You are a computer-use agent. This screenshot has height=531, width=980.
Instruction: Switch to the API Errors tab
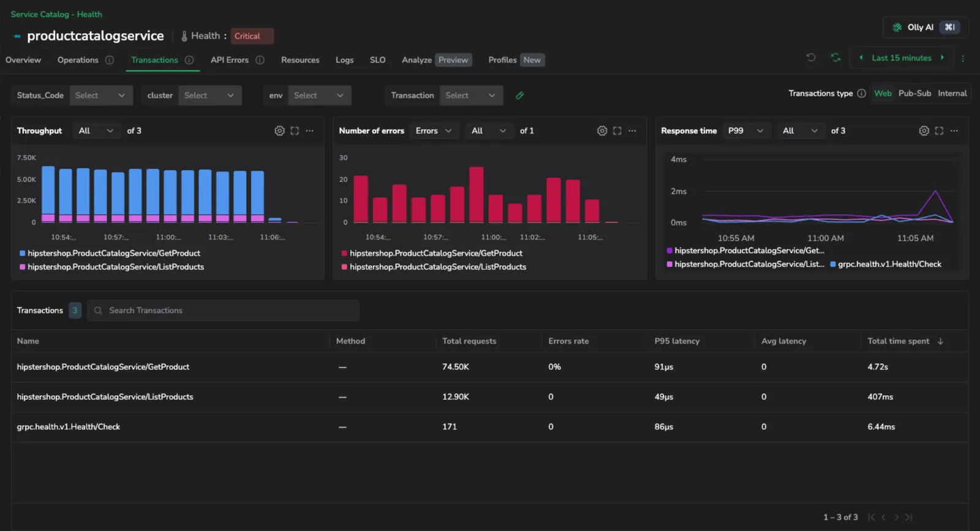point(230,60)
